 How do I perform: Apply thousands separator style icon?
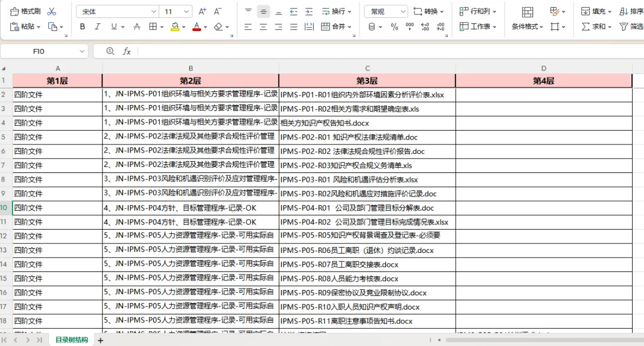click(410, 27)
